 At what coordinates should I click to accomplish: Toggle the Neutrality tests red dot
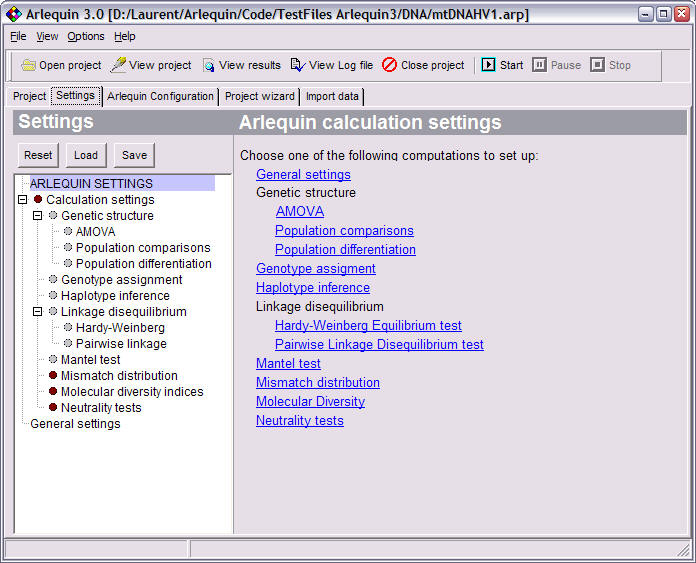[x=53, y=407]
